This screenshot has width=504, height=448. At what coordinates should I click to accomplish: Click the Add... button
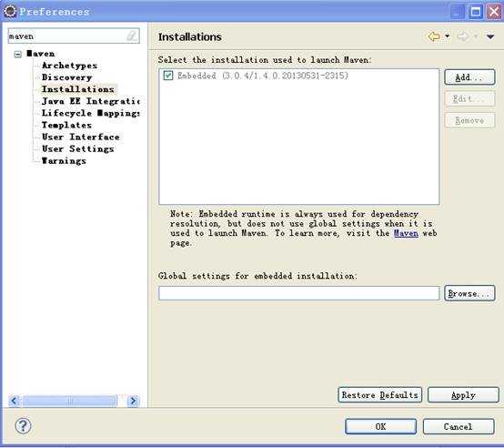pos(469,77)
